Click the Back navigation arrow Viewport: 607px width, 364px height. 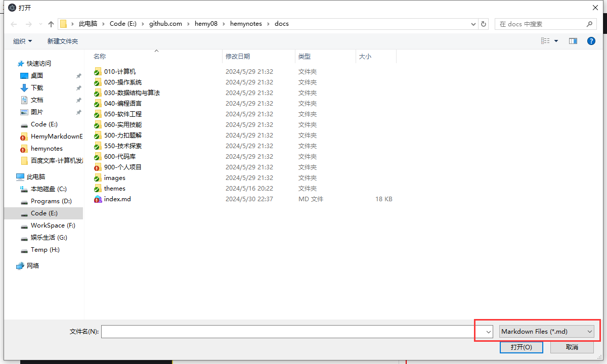click(x=14, y=24)
